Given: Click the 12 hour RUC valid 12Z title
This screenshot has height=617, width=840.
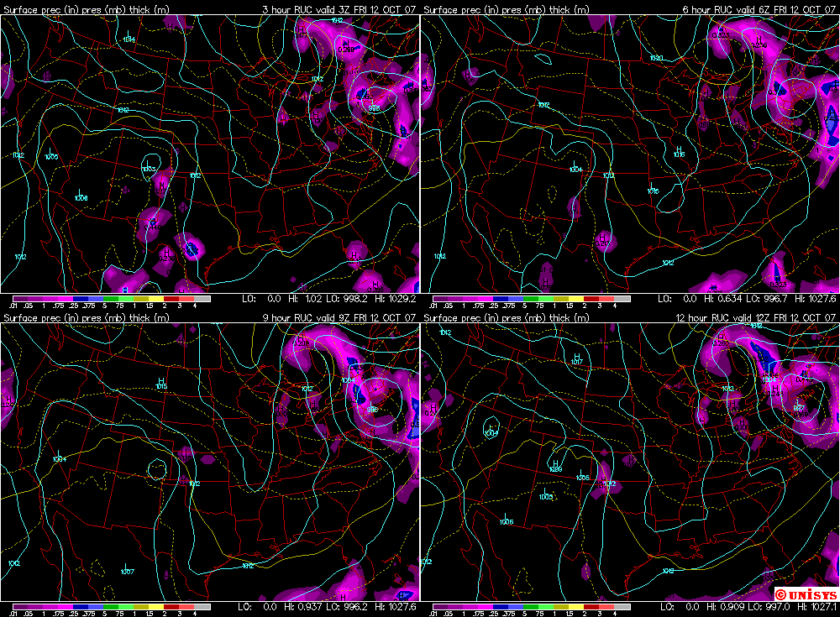Looking at the screenshot, I should [756, 318].
